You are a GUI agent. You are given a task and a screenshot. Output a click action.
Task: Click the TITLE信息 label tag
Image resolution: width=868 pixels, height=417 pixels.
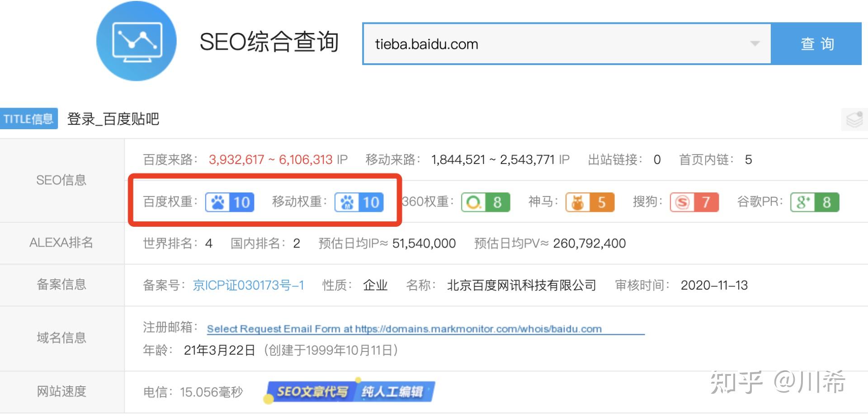[x=28, y=119]
